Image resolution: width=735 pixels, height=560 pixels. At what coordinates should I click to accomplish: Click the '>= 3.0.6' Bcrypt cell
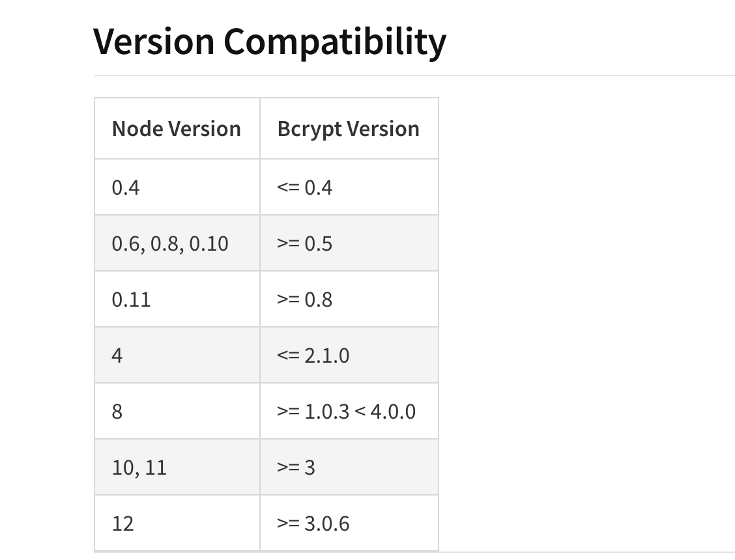[313, 524]
